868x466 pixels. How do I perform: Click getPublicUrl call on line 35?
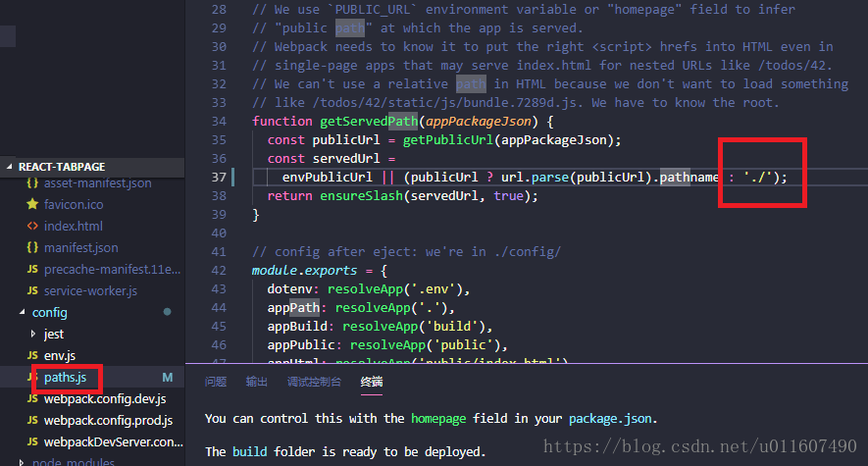[x=448, y=140]
